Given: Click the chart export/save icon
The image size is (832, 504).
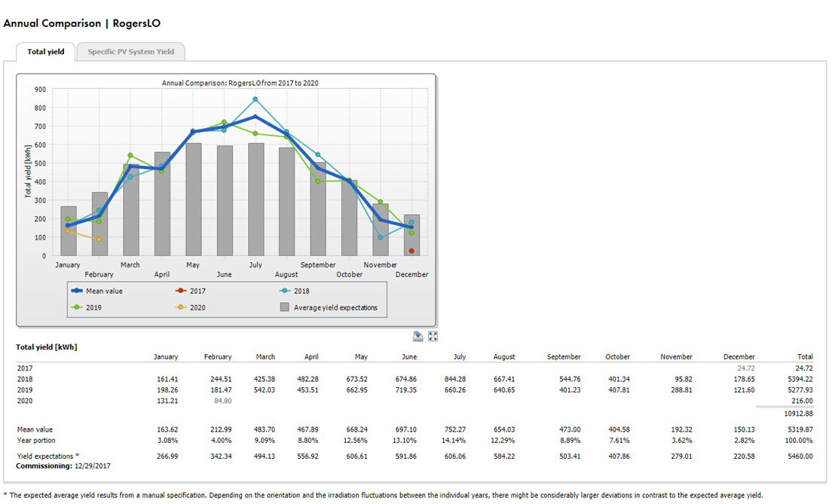Looking at the screenshot, I should coord(418,337).
